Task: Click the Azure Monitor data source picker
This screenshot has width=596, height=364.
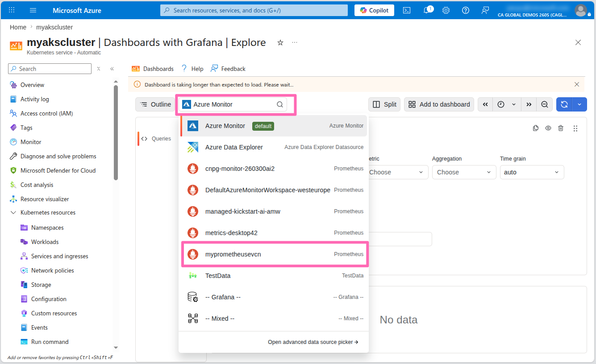Action: pos(233,104)
